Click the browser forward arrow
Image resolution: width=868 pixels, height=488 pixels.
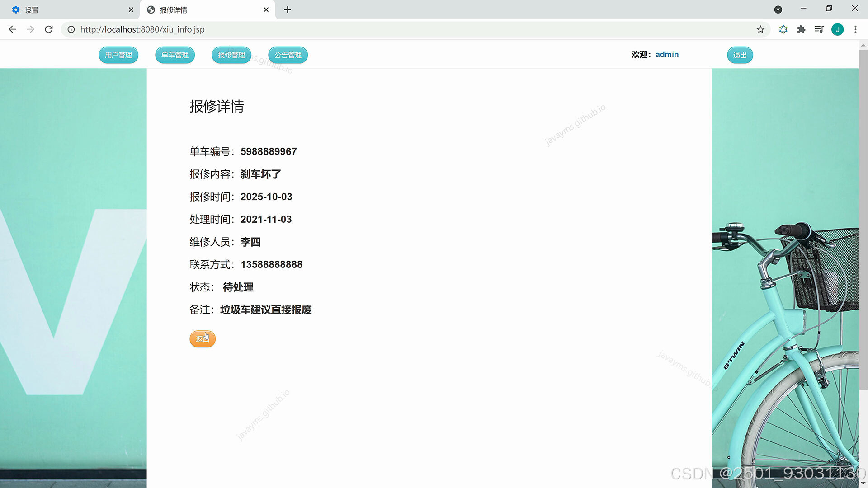[30, 29]
